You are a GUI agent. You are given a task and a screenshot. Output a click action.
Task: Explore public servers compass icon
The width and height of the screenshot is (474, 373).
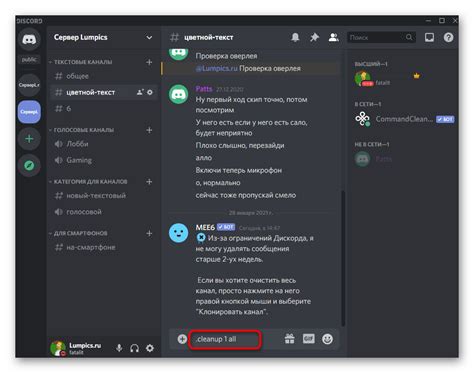click(x=29, y=165)
